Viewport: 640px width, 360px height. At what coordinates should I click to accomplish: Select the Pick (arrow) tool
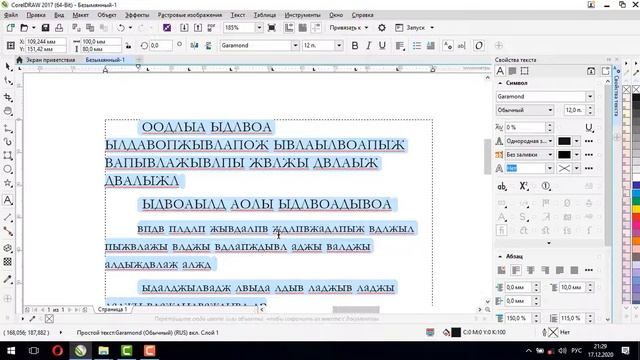click(x=8, y=66)
